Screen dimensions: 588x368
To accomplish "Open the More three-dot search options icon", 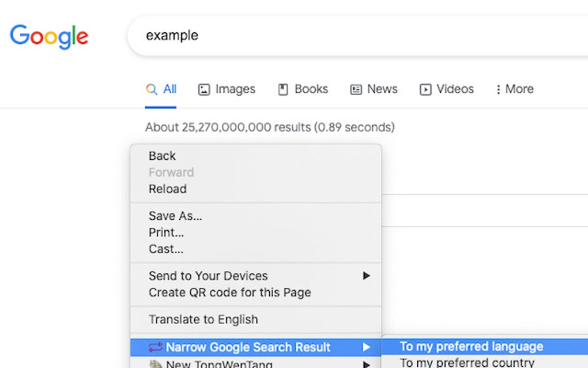I will [x=497, y=89].
